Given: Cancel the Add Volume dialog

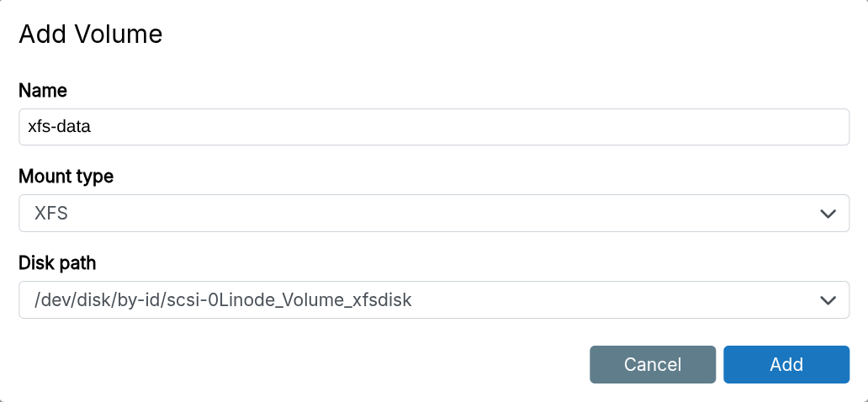Looking at the screenshot, I should click(x=652, y=364).
